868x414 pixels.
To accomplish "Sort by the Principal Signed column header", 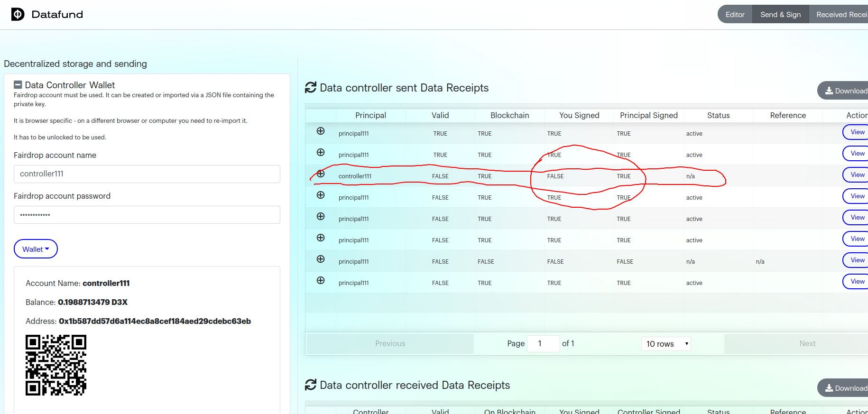I will tap(648, 115).
